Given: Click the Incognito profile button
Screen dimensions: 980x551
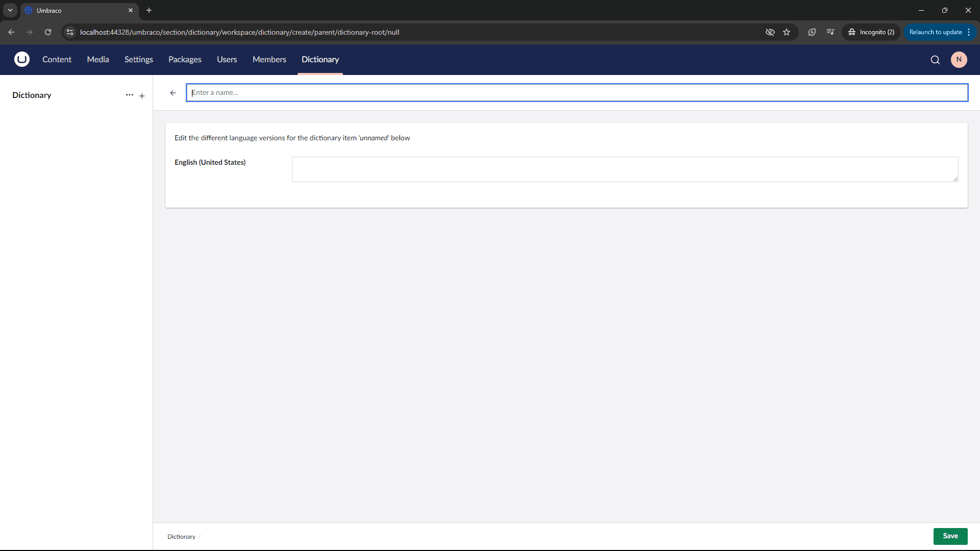Looking at the screenshot, I should [x=871, y=32].
